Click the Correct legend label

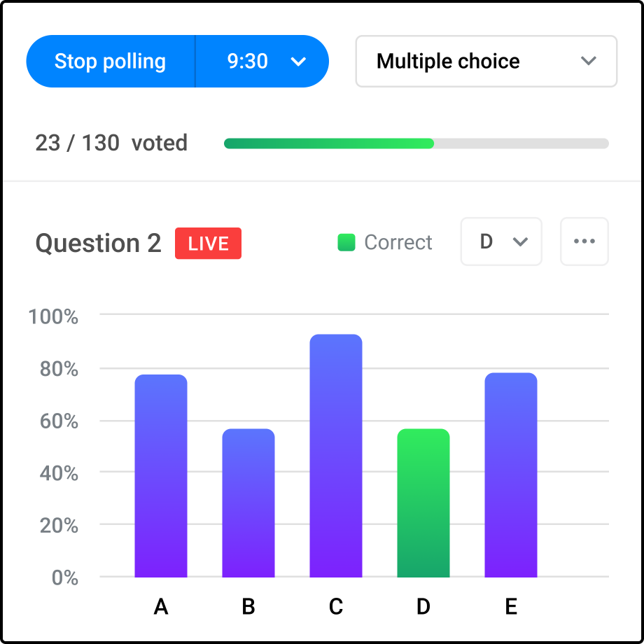click(398, 243)
